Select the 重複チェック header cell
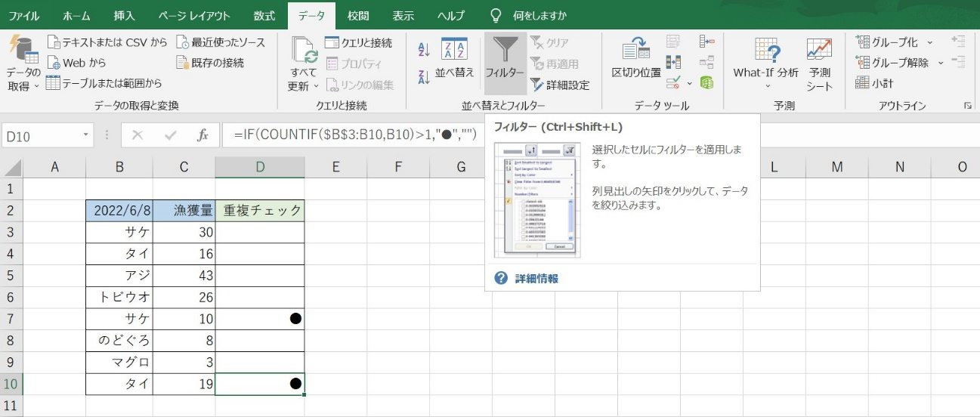The width and height of the screenshot is (980, 417). (x=260, y=211)
